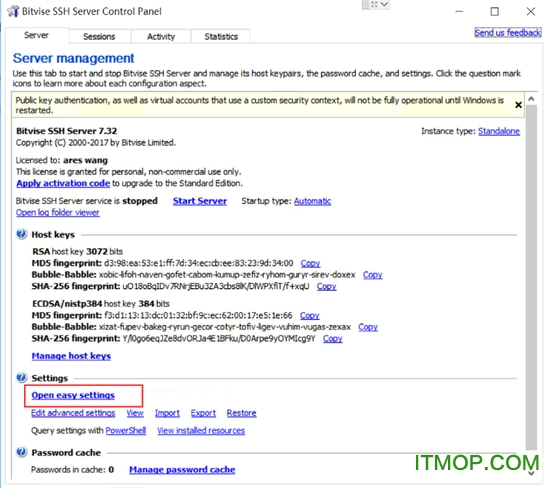Copy the RSA MD5 fingerprint
Screen dimensions: 545x488
[x=310, y=263]
